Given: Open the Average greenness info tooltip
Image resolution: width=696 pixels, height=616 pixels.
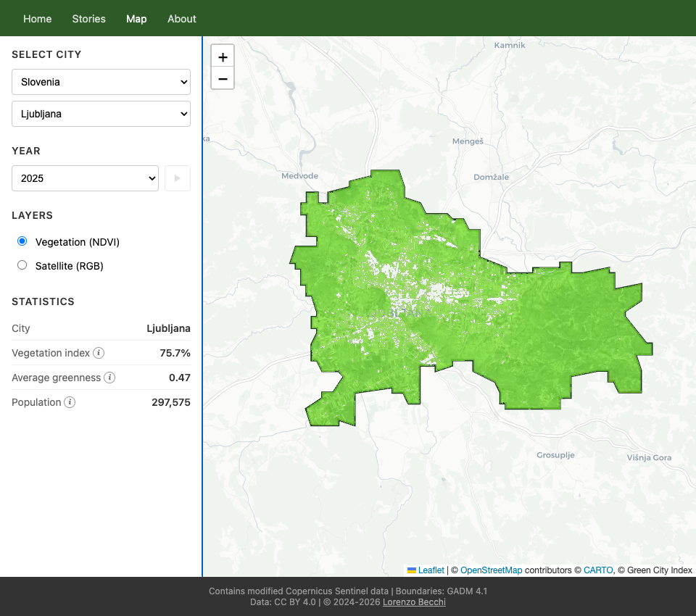Looking at the screenshot, I should click(x=109, y=378).
